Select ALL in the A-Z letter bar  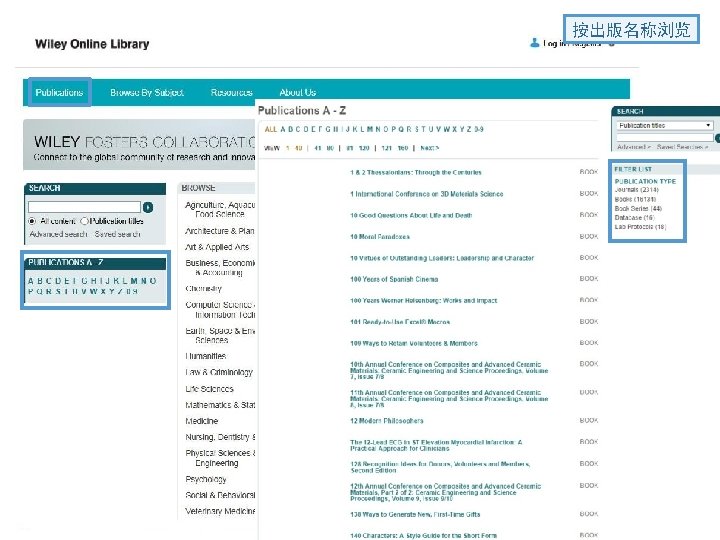(x=270, y=129)
